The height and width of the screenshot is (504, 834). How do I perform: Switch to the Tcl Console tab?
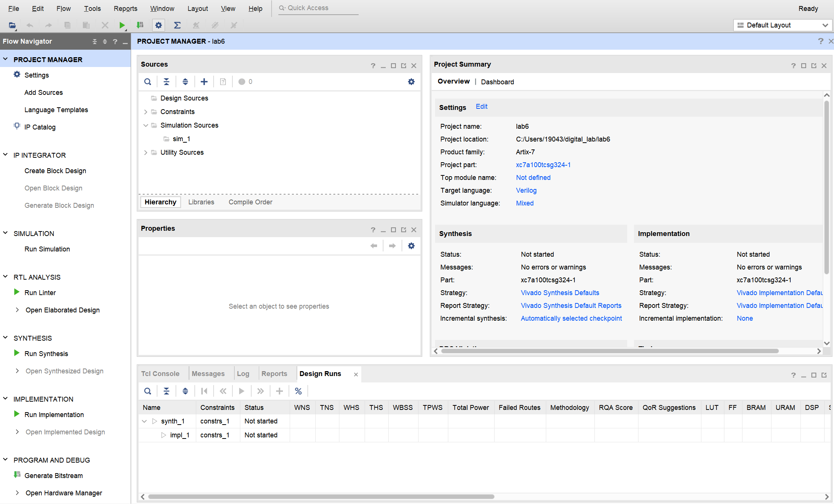160,374
